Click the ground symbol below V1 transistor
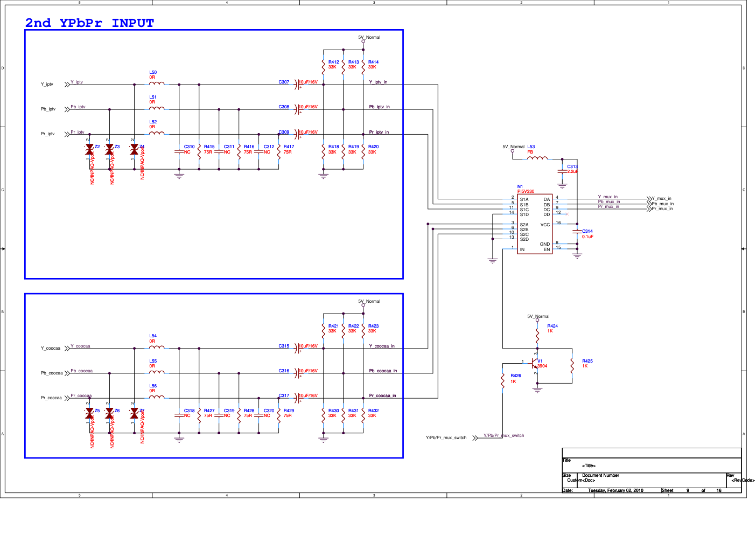The height and width of the screenshot is (535, 756). [x=537, y=390]
